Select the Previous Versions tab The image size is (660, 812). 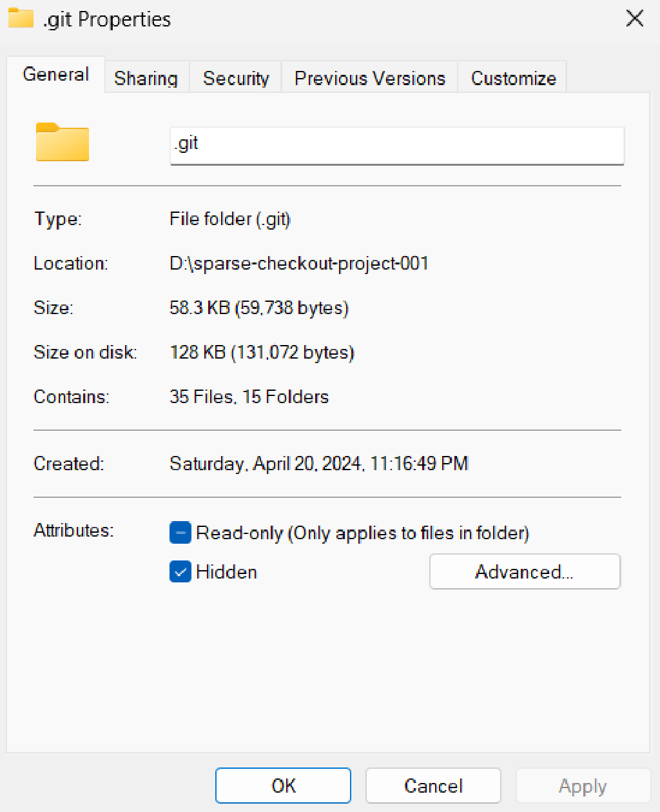369,79
